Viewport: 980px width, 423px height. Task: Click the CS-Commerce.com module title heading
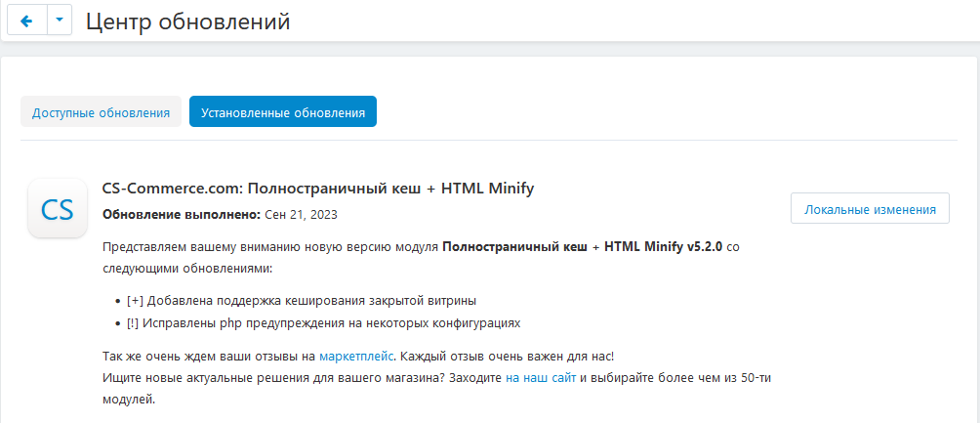[318, 189]
